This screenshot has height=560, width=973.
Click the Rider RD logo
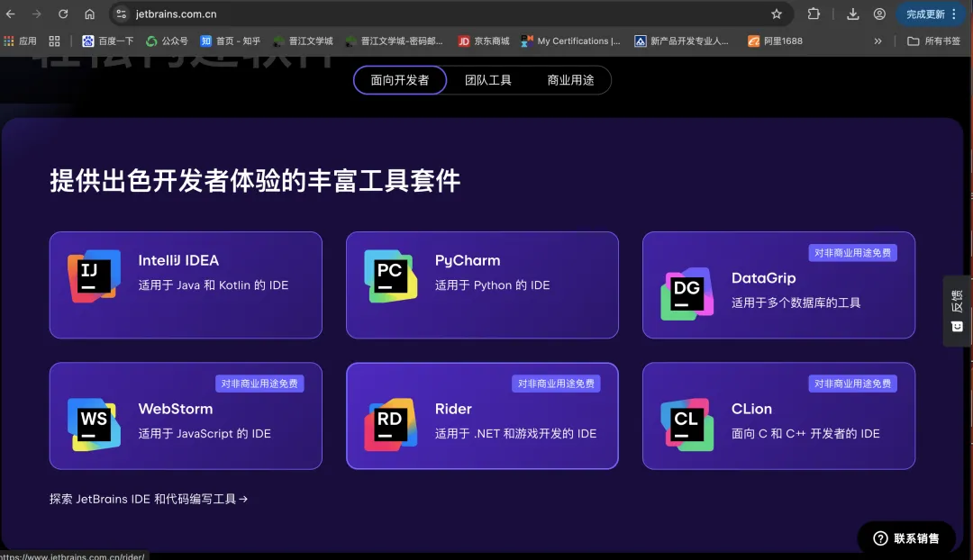click(390, 424)
